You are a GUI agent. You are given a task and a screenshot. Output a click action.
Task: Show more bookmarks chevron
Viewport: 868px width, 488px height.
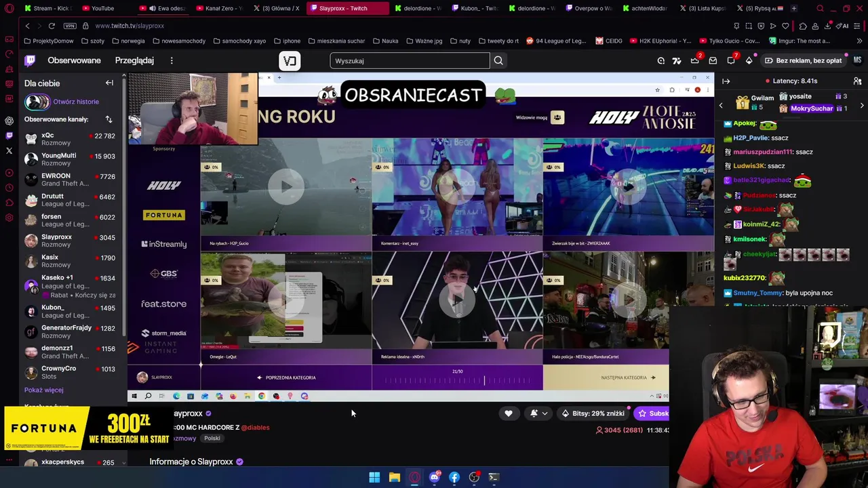(x=858, y=41)
